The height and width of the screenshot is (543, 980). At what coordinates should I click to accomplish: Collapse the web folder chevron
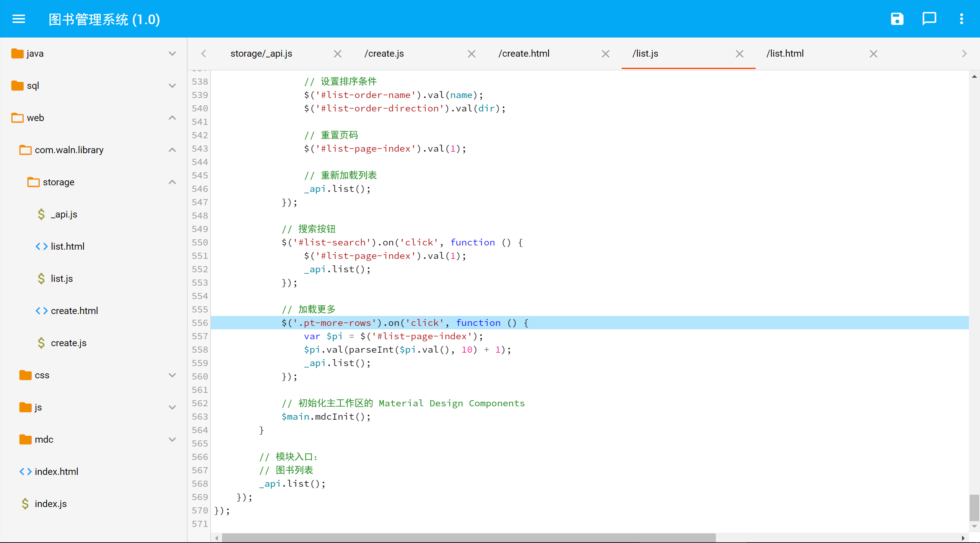172,118
